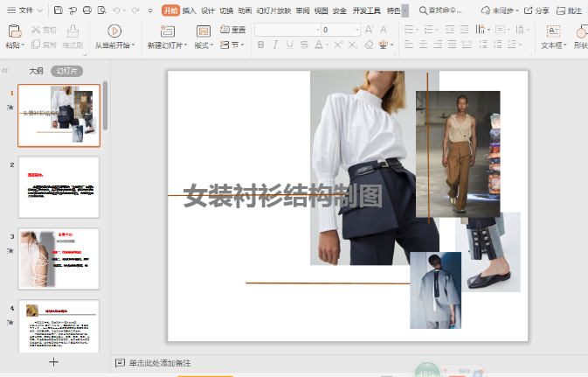Open the font size dropdown
Screen dimensions: 588x377
(x=355, y=29)
